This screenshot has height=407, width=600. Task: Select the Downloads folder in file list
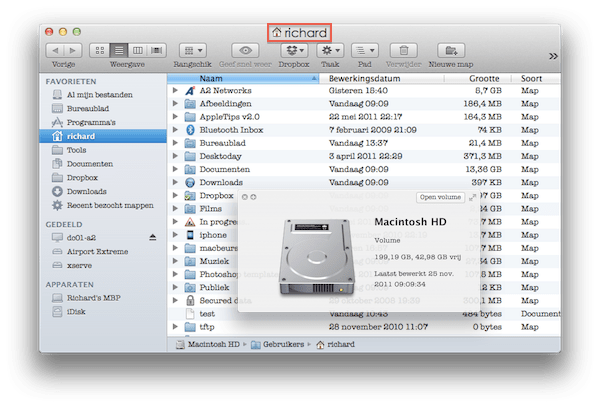click(x=364, y=182)
